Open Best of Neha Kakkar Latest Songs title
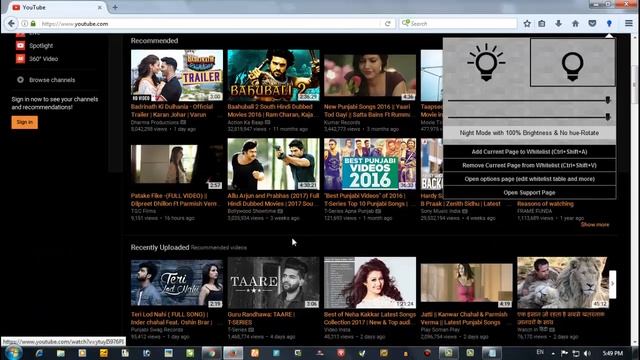Viewport: 640px width, 360px height. tap(370, 318)
